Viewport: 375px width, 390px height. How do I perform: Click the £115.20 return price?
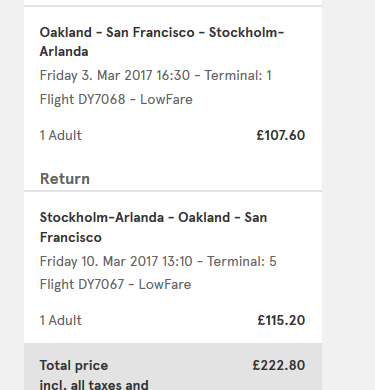[x=281, y=320]
